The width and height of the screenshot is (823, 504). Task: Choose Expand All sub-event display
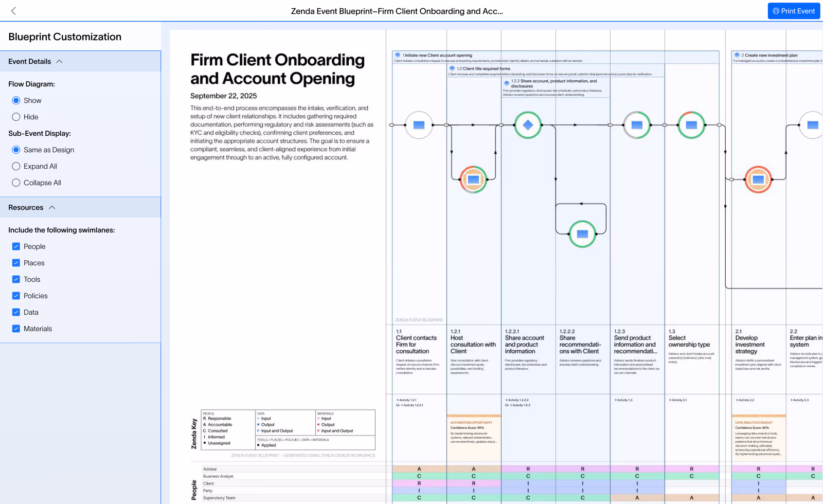click(16, 166)
